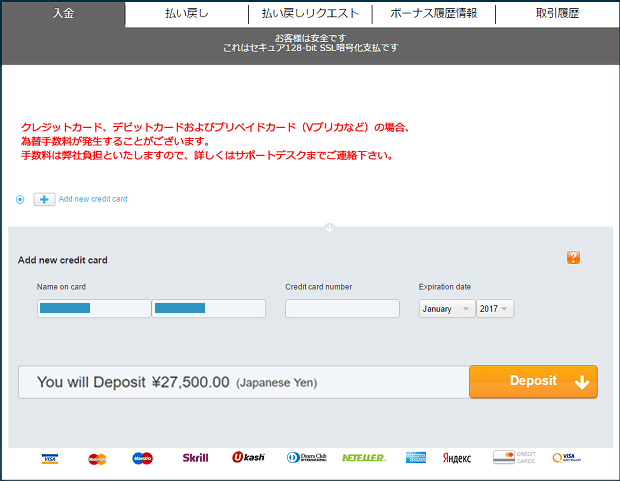Click the Expiration date label
620x481 pixels.
point(445,287)
